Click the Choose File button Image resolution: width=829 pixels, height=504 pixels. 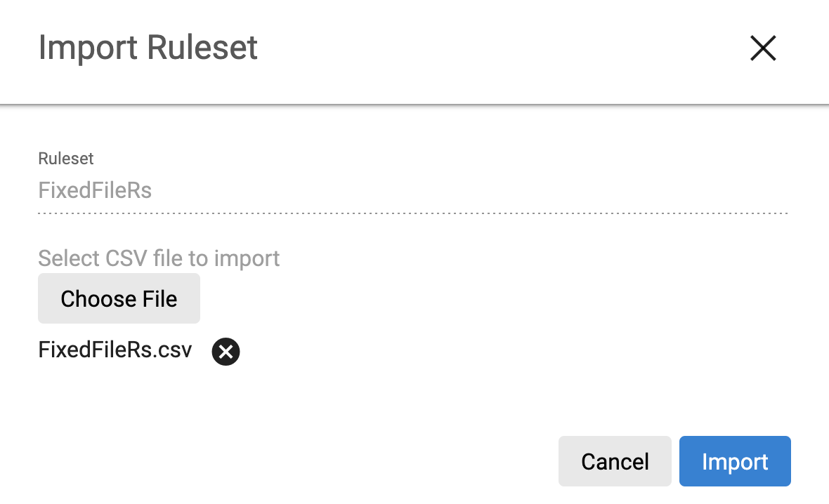pyautogui.click(x=119, y=299)
